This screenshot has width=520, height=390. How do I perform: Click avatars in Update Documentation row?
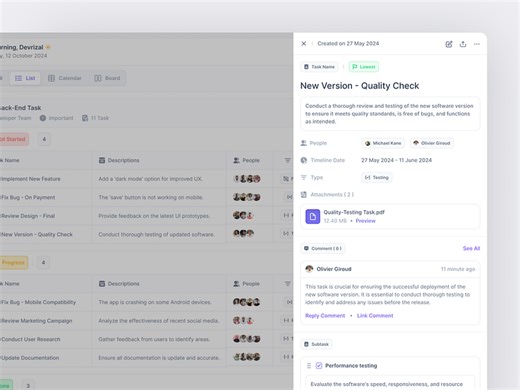coord(247,357)
